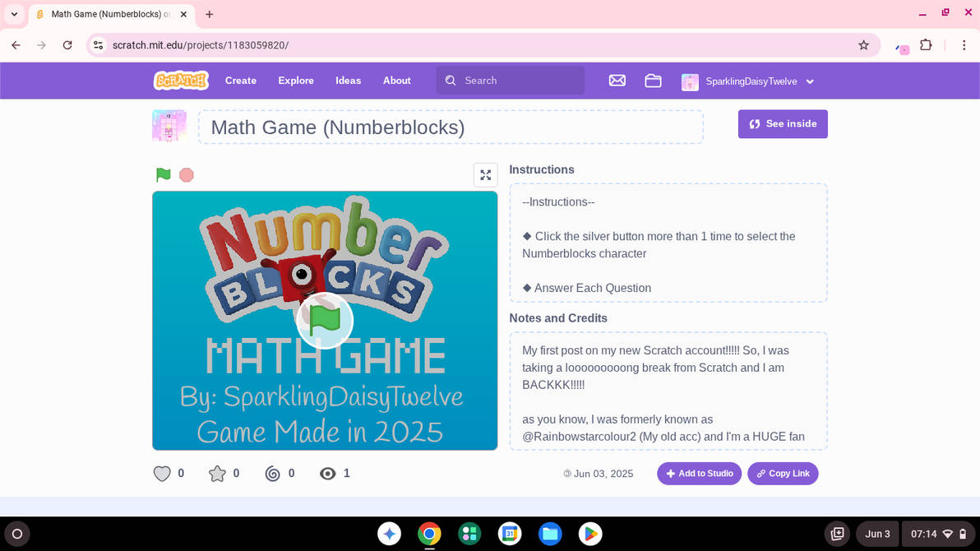The image size is (980, 551).
Task: Click the Scratch search field
Action: [510, 81]
